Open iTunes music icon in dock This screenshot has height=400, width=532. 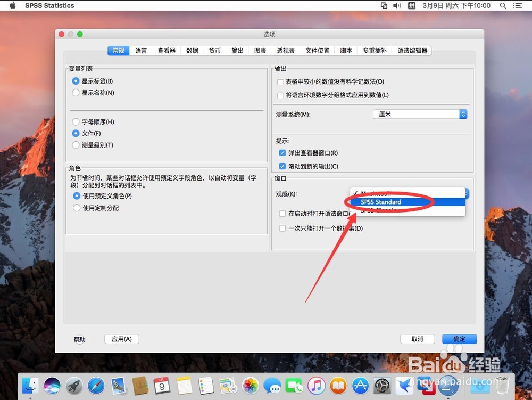[x=316, y=386]
